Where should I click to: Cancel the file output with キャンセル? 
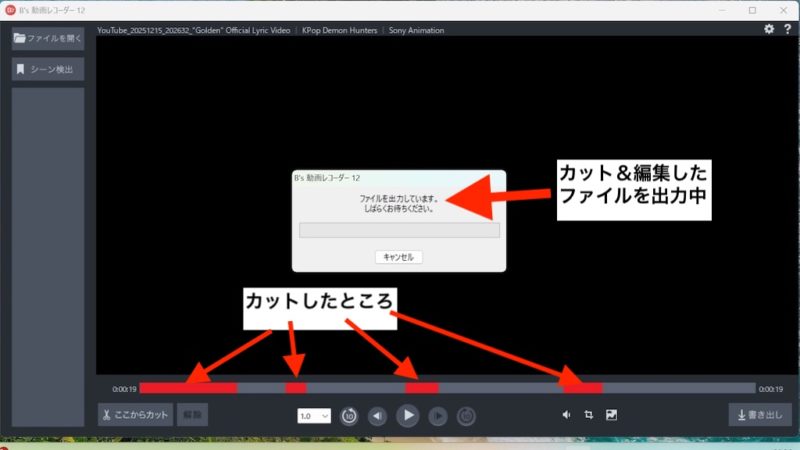399,257
